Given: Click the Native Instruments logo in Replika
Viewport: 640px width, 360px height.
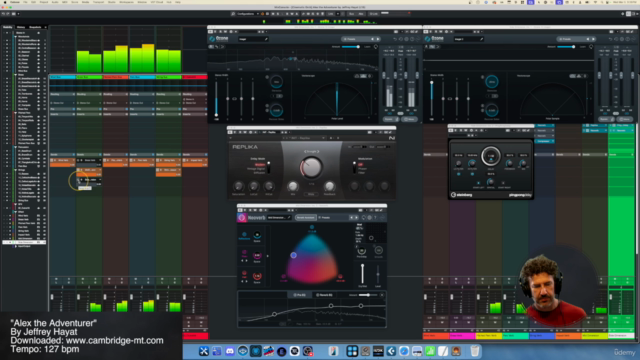Looking at the screenshot, I should coord(391,138).
